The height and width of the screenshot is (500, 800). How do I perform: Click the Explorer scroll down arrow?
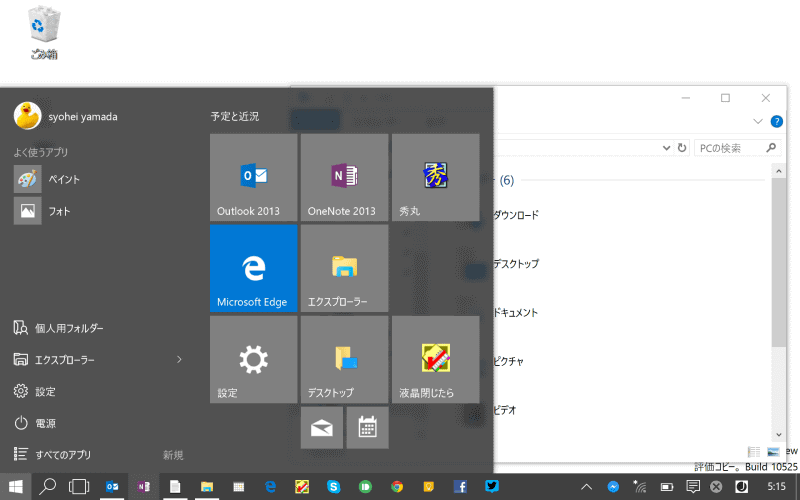point(779,435)
